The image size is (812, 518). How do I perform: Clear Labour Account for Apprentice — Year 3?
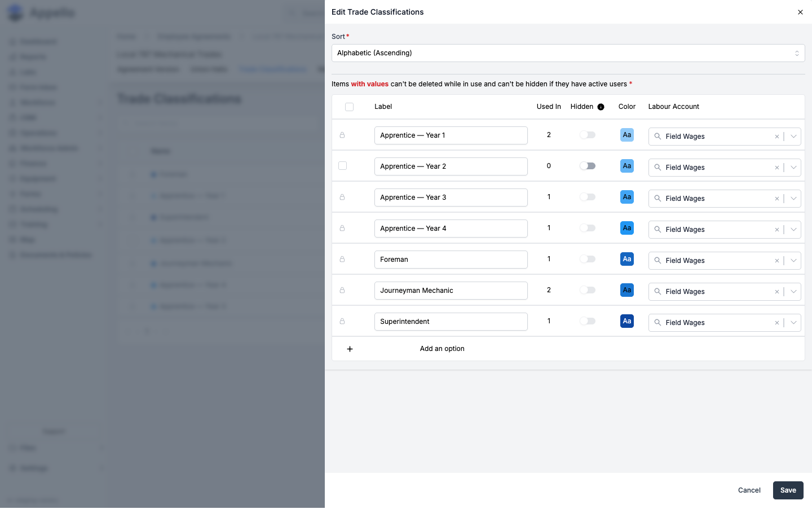(777, 199)
